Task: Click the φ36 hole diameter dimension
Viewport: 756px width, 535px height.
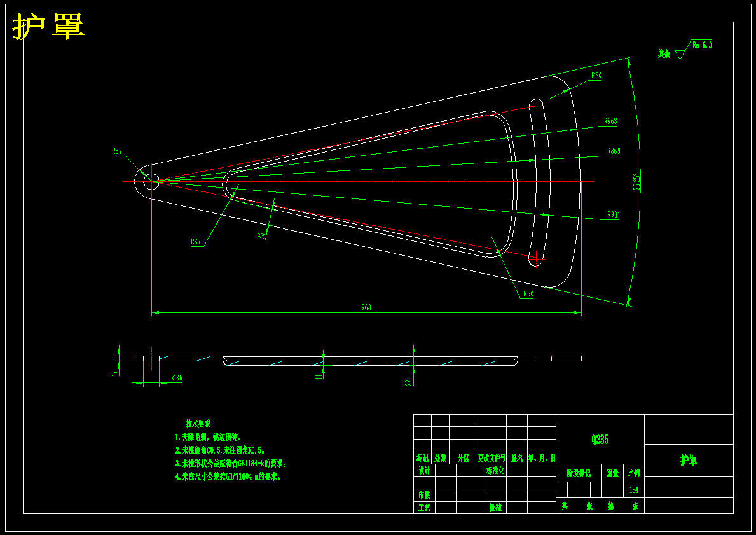Action: 177,379
